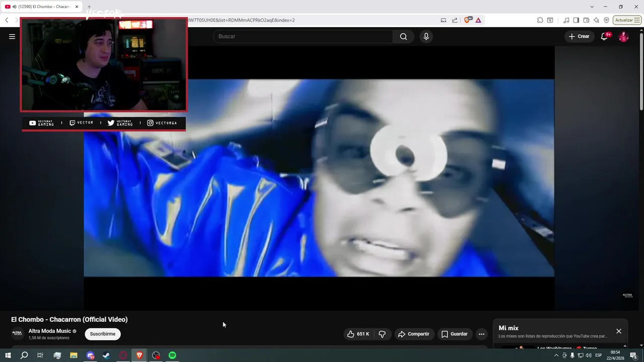Open the Brave Wallet icon

[x=586, y=20]
